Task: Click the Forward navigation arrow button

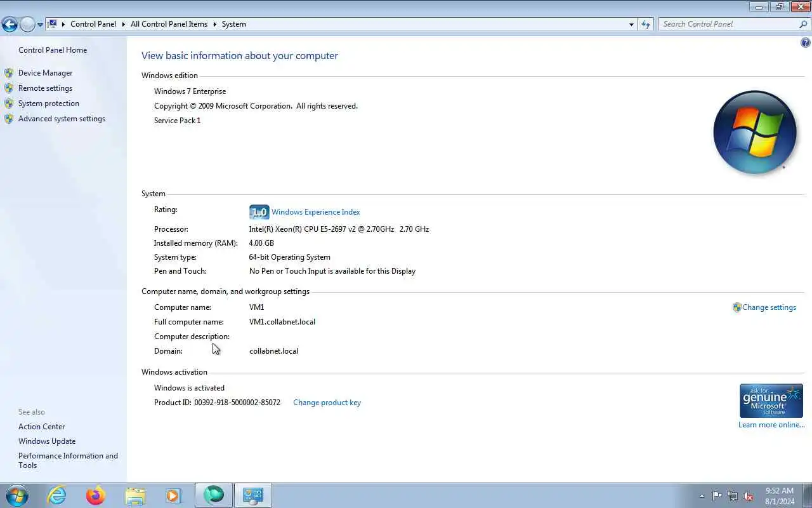Action: tap(27, 24)
